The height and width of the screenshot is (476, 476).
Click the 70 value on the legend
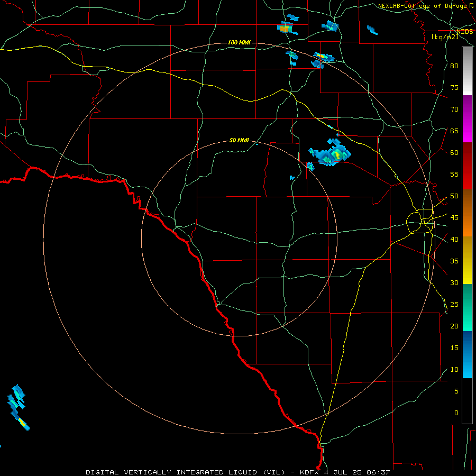[x=454, y=109]
